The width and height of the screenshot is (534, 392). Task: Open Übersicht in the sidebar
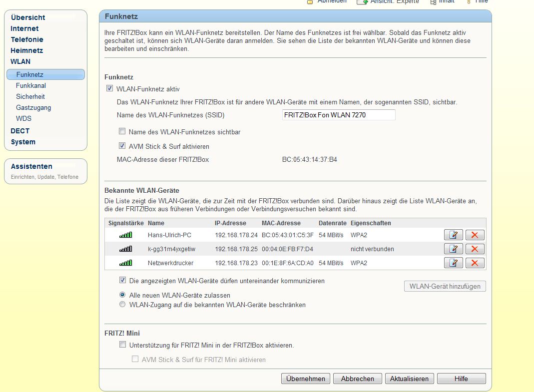click(x=28, y=17)
